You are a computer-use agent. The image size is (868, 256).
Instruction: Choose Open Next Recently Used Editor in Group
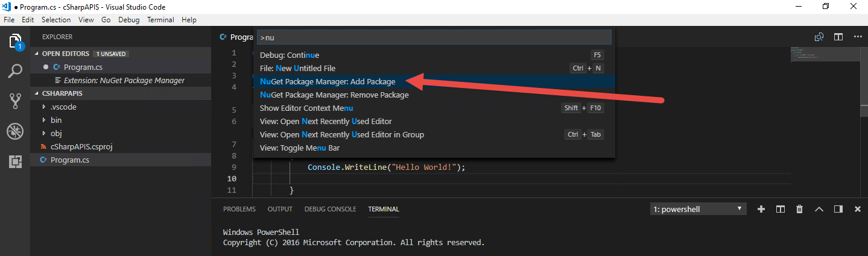click(434, 134)
